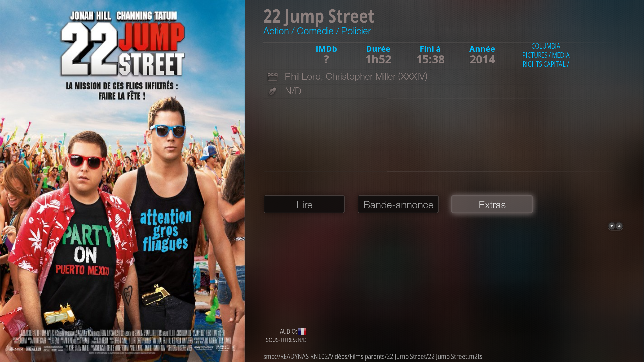This screenshot has height=362, width=644.
Task: Select the Action / Comédie / Policier genres
Action: tap(317, 31)
